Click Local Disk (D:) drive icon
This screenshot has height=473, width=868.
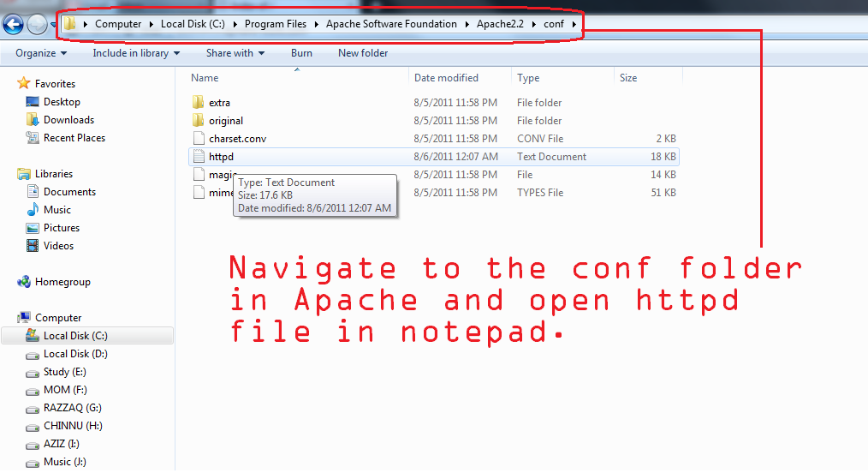tap(33, 355)
